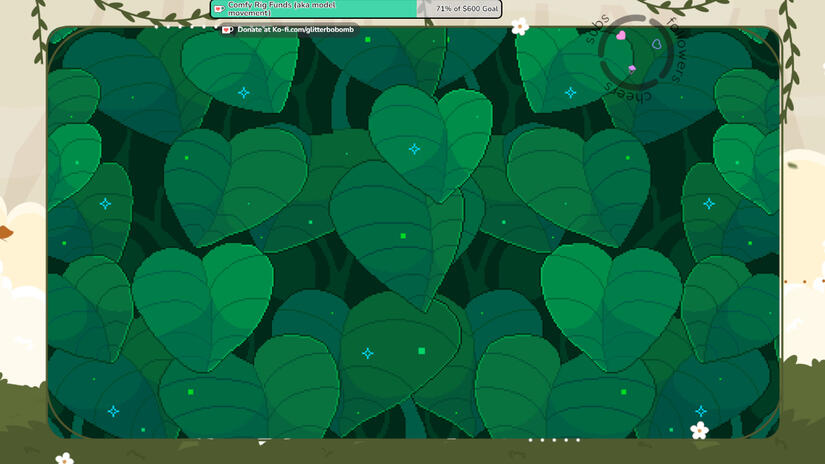Screen dimensions: 825x464
Task: Click the blue heart outline near followers
Action: 656,45
